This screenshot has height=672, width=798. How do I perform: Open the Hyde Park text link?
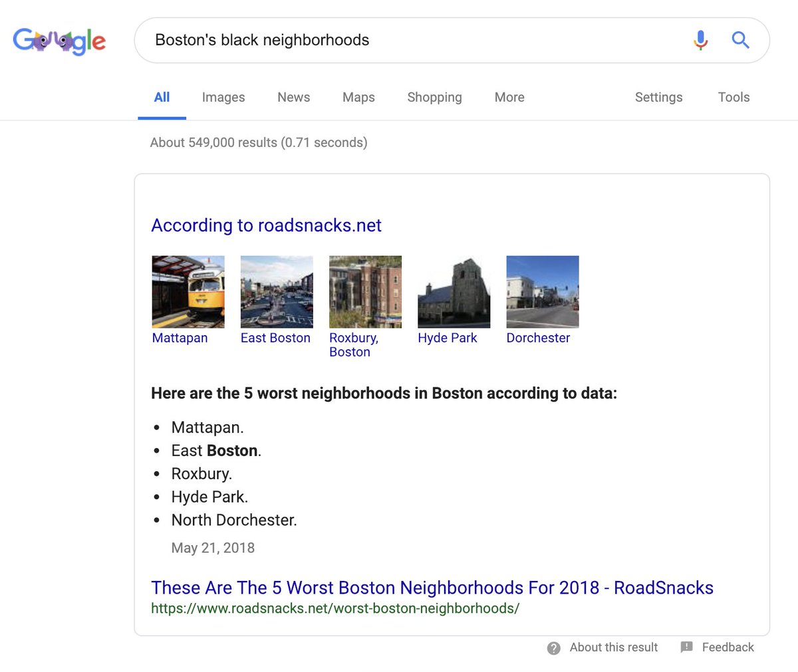(448, 338)
